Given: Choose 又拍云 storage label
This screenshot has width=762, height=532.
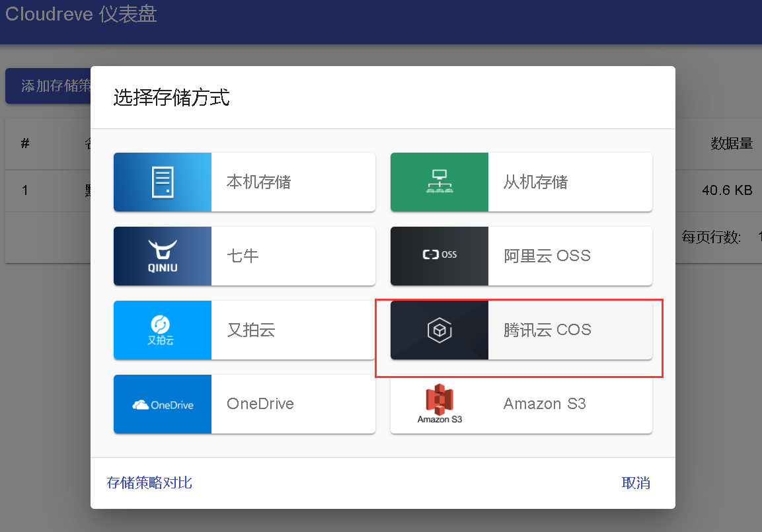Looking at the screenshot, I should (x=251, y=330).
